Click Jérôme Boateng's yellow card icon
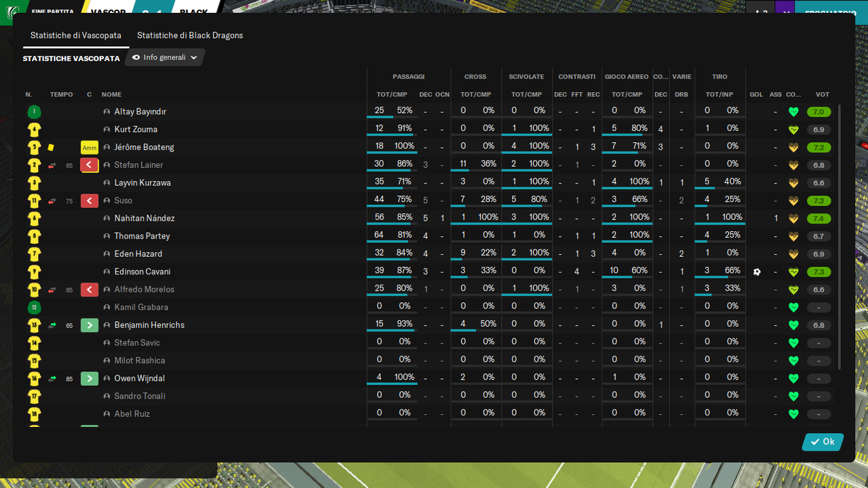The width and height of the screenshot is (868, 488). point(51,147)
